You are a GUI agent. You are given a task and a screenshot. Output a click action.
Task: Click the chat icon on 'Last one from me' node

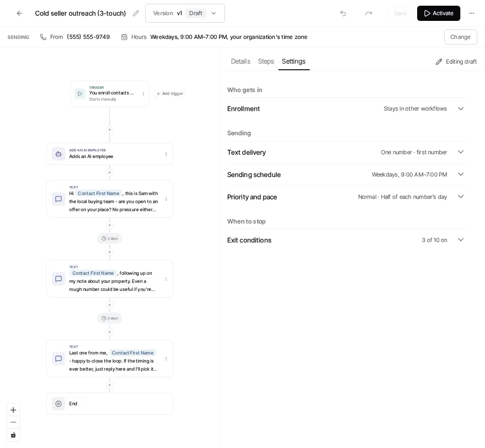(x=58, y=359)
